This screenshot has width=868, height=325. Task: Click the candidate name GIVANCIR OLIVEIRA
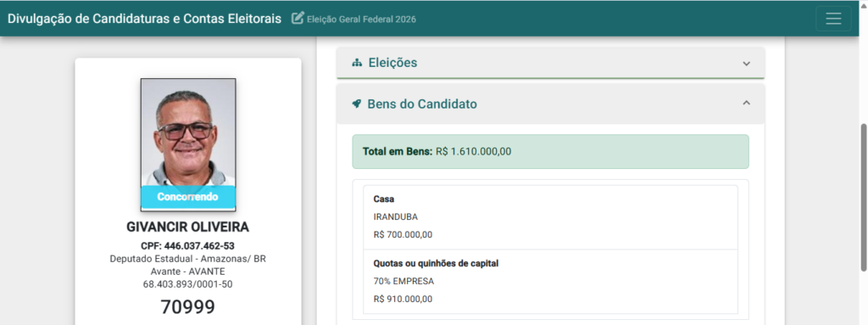coord(187,227)
